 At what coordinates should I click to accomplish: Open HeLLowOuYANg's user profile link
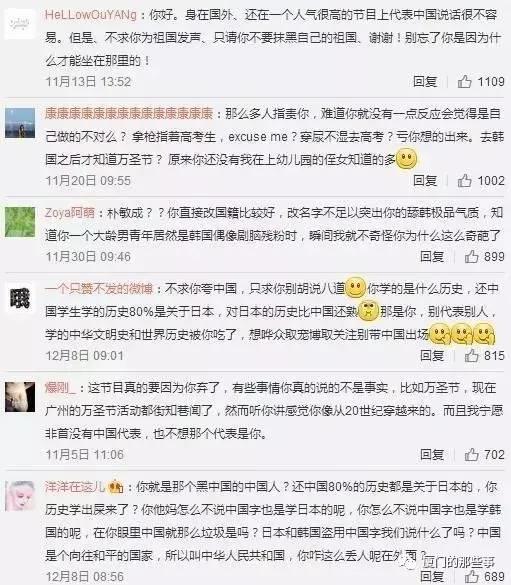[91, 15]
